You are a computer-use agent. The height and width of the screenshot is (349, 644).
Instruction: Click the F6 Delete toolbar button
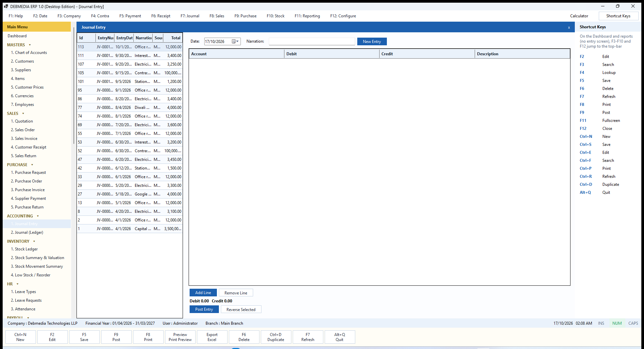244,337
